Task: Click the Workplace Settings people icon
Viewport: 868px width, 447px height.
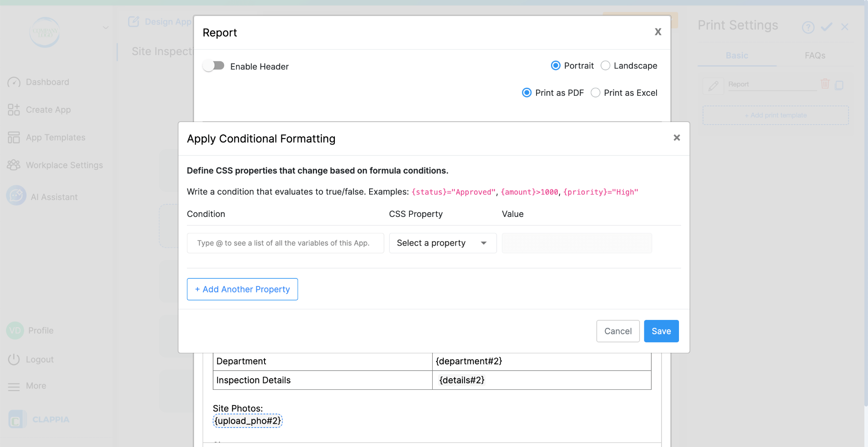Action: pyautogui.click(x=14, y=165)
